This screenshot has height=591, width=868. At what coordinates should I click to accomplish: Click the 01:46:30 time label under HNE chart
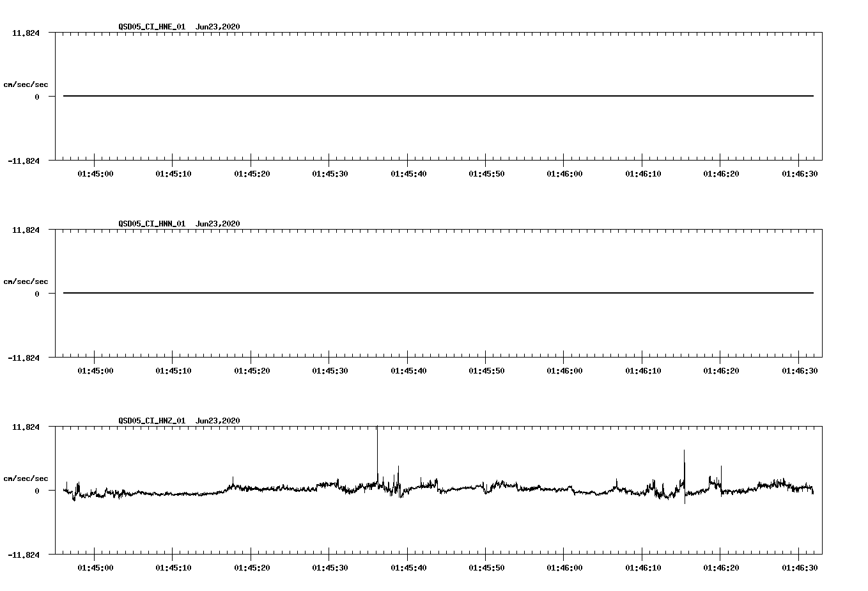pyautogui.click(x=800, y=173)
